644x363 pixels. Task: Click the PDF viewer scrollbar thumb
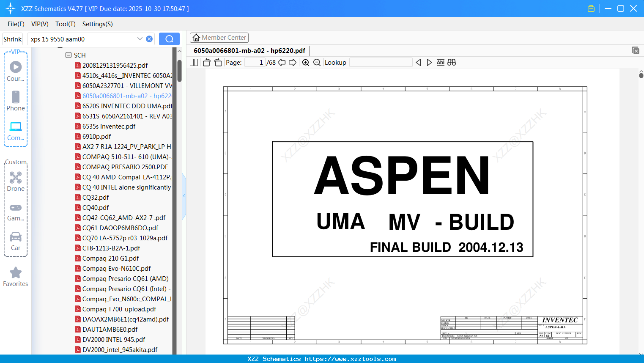(641, 75)
